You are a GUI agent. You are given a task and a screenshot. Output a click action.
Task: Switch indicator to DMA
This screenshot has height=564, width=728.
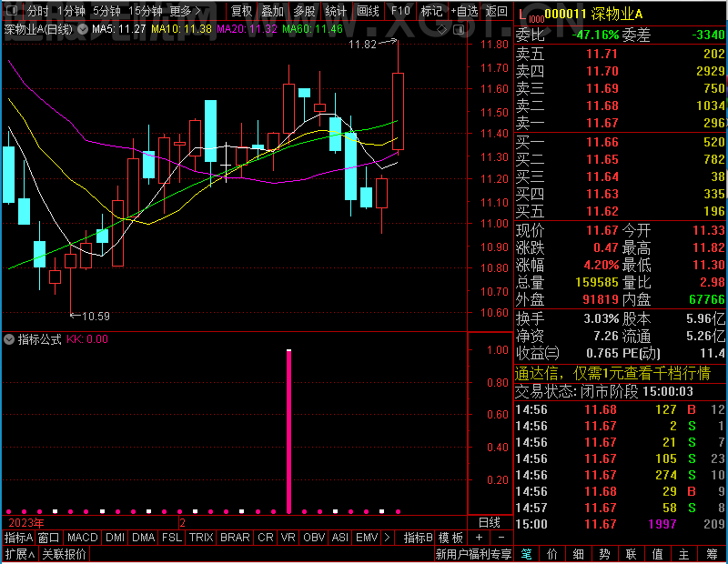[143, 538]
